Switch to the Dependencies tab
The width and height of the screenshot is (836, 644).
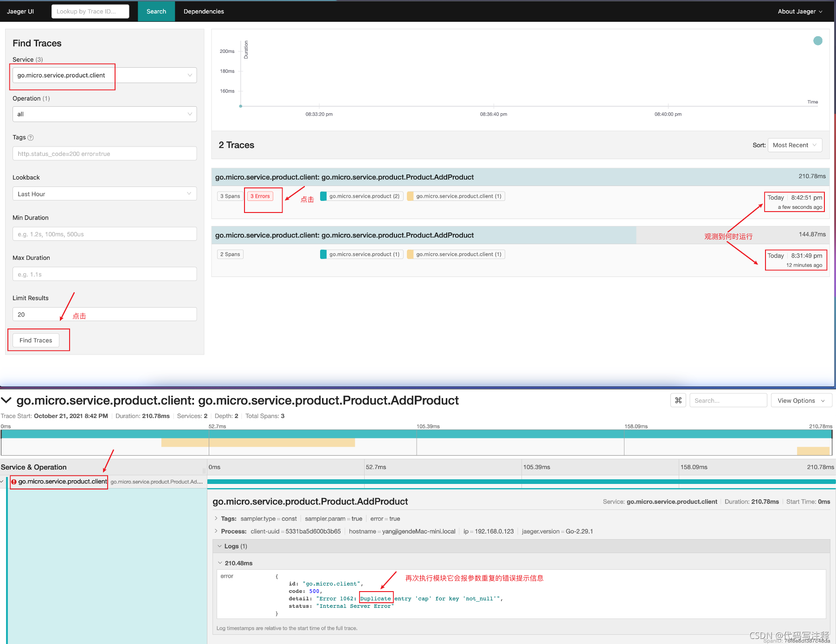204,12
